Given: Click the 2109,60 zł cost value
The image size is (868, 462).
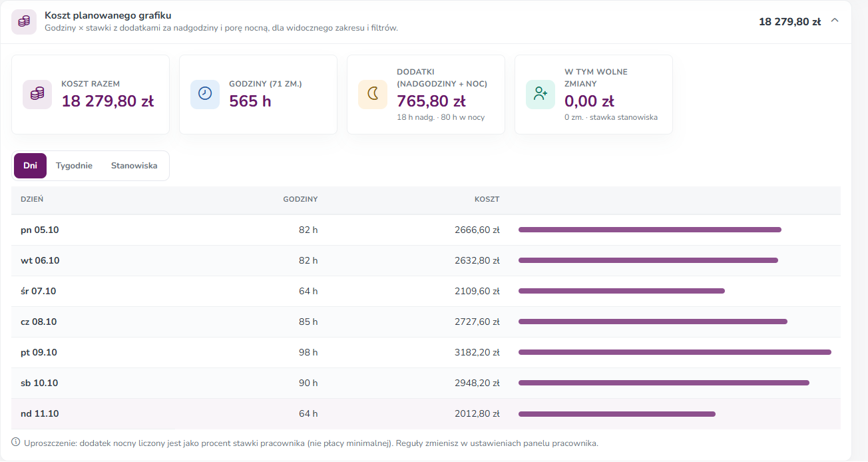Looking at the screenshot, I should point(477,291).
